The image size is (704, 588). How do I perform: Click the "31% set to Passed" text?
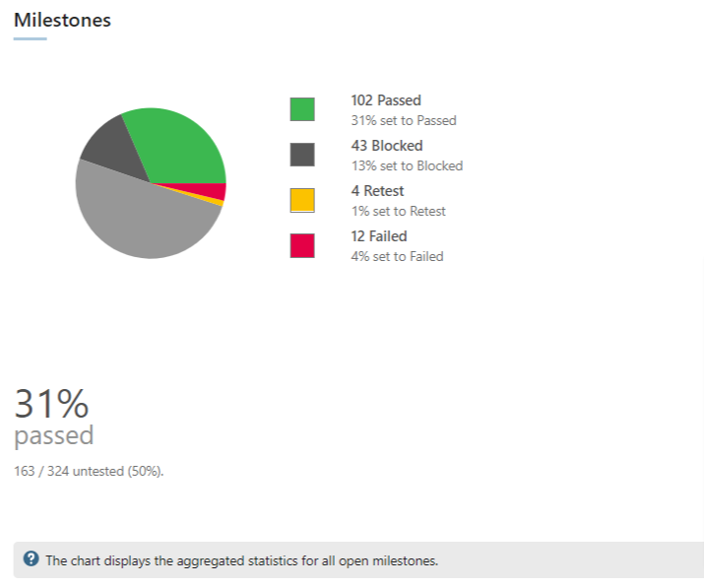(404, 121)
